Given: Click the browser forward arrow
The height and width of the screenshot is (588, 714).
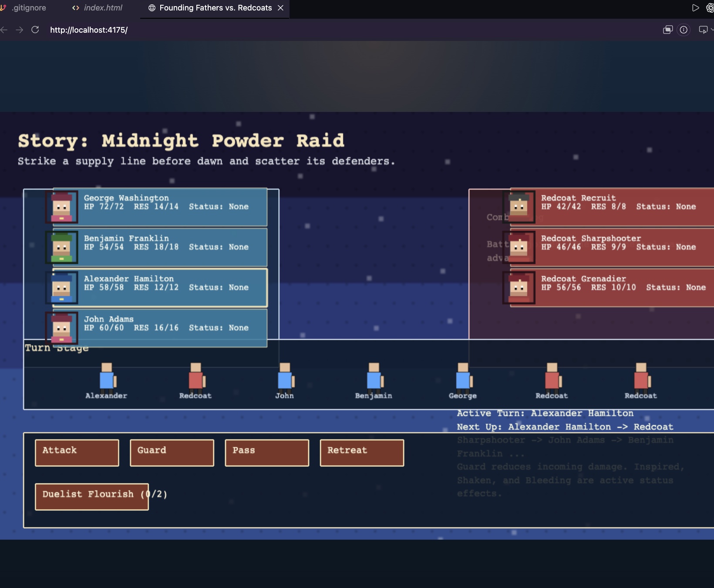Looking at the screenshot, I should tap(20, 30).
